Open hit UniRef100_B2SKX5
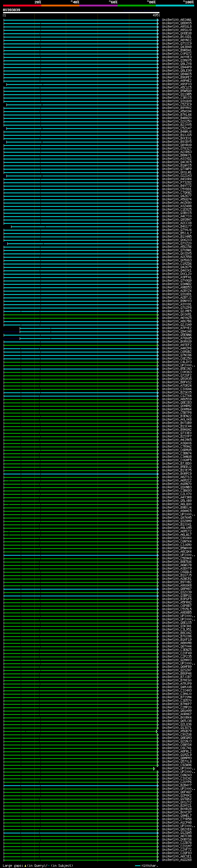The height and width of the screenshot is (868, 197). 176,392
